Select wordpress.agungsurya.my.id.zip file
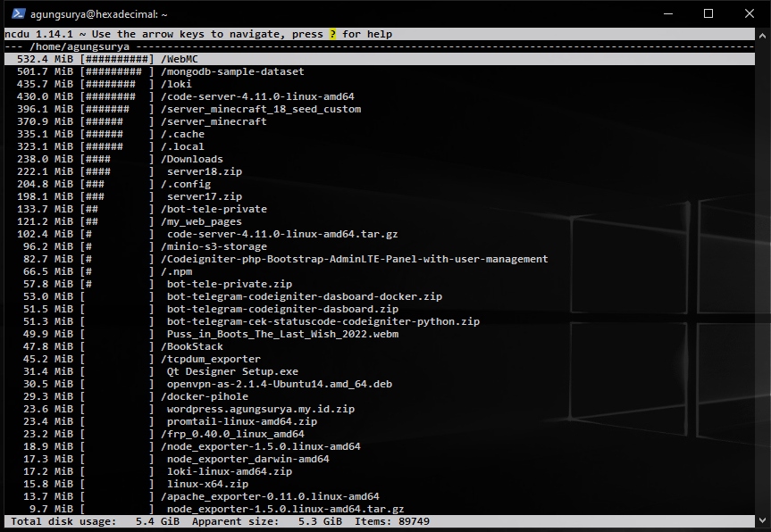This screenshot has width=771, height=532. pyautogui.click(x=261, y=409)
